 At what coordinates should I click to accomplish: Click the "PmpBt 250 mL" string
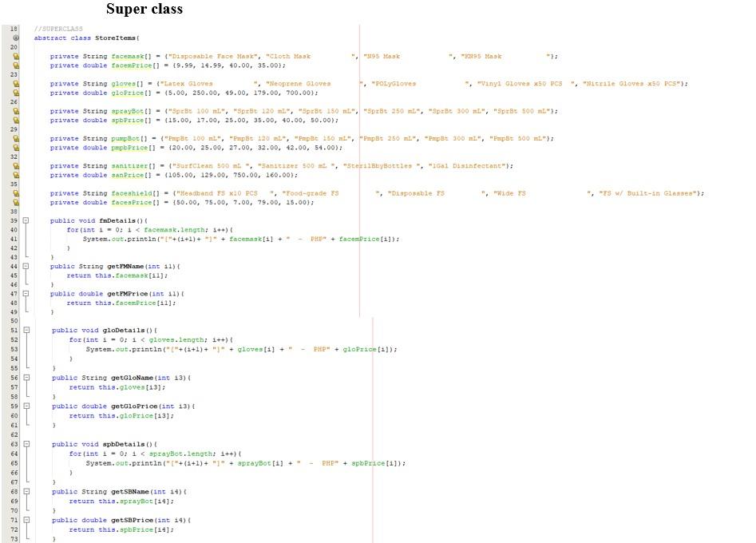tap(387, 139)
